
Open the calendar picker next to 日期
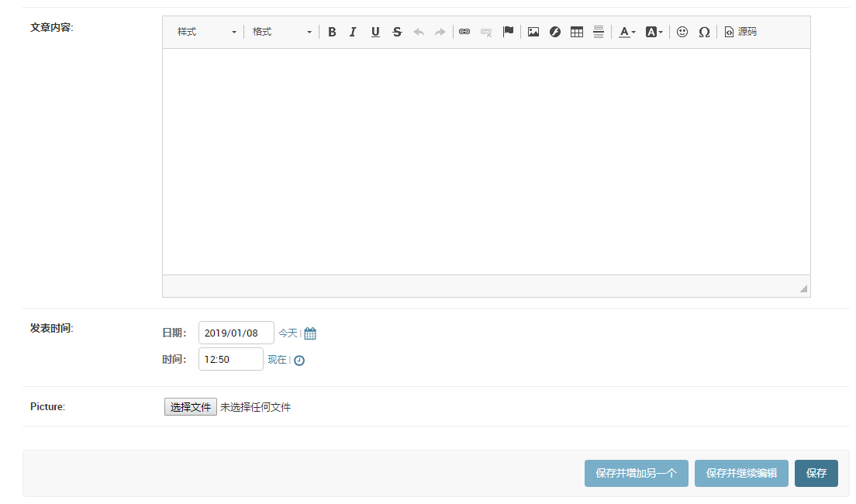309,333
